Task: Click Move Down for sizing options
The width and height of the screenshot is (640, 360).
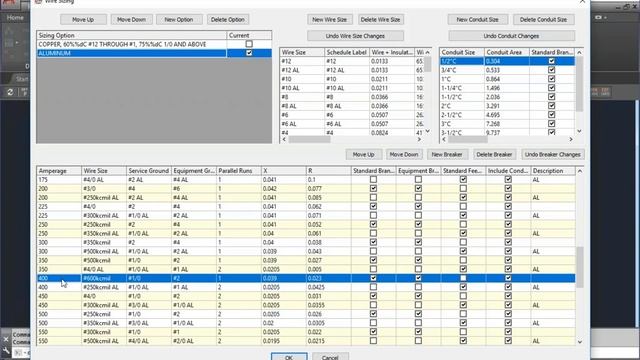Action: click(131, 20)
